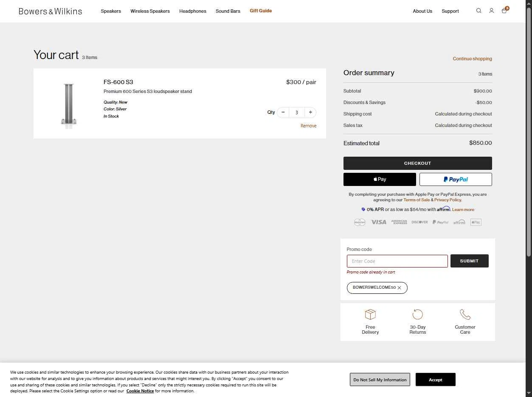The image size is (532, 397).
Task: Open the account profile icon
Action: (491, 11)
